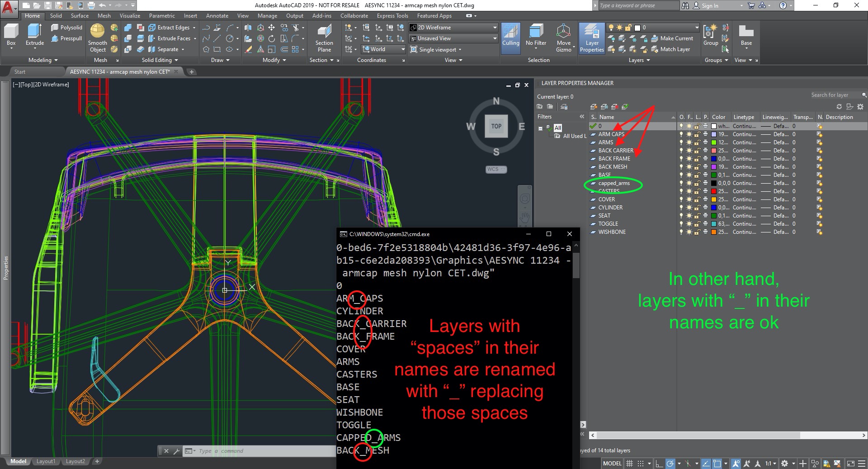The width and height of the screenshot is (868, 469).
Task: Lock the COVER layer
Action: click(697, 199)
